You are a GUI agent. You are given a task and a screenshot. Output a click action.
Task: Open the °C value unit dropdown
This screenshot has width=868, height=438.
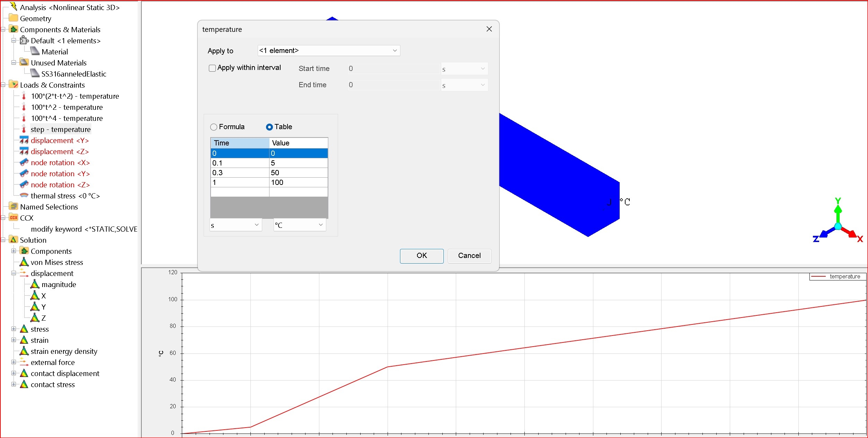coord(299,225)
